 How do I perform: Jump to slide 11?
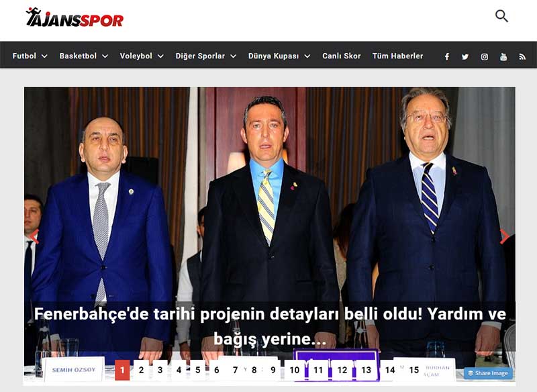[x=318, y=370]
